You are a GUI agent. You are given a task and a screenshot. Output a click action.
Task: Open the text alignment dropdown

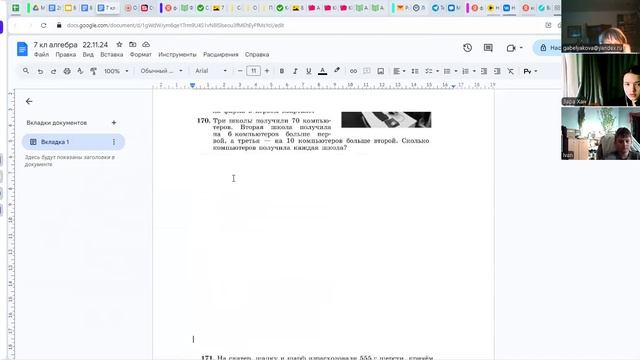pos(399,71)
